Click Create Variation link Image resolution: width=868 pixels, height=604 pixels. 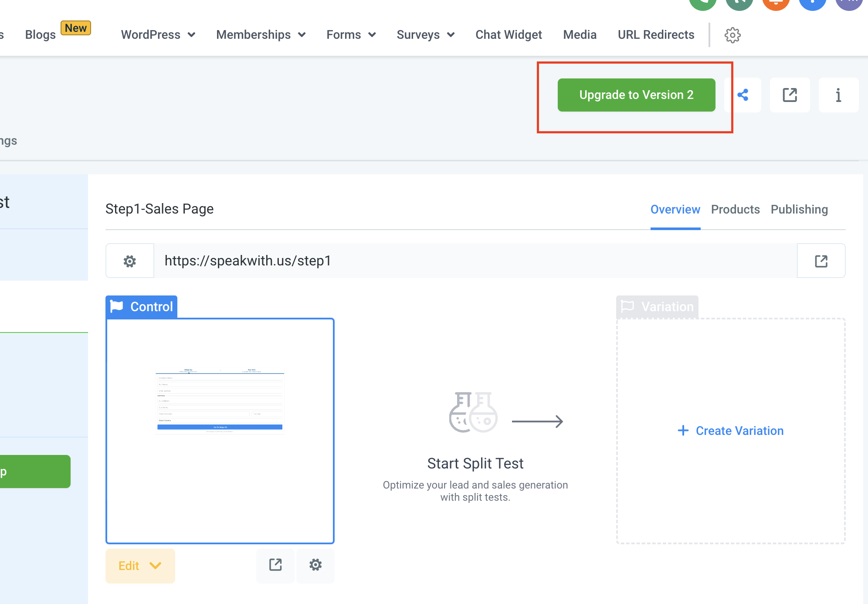[731, 431]
